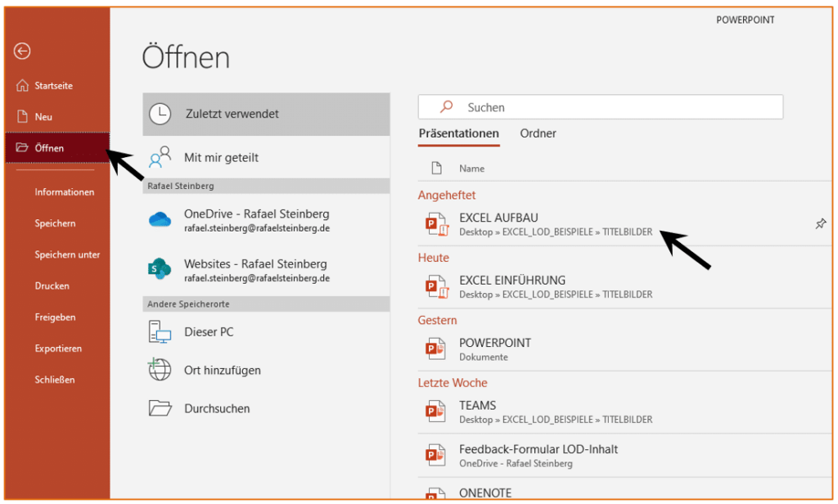Click the Andere Speicherorte section header
Image resolution: width=838 pixels, height=504 pixels.
pos(266,304)
